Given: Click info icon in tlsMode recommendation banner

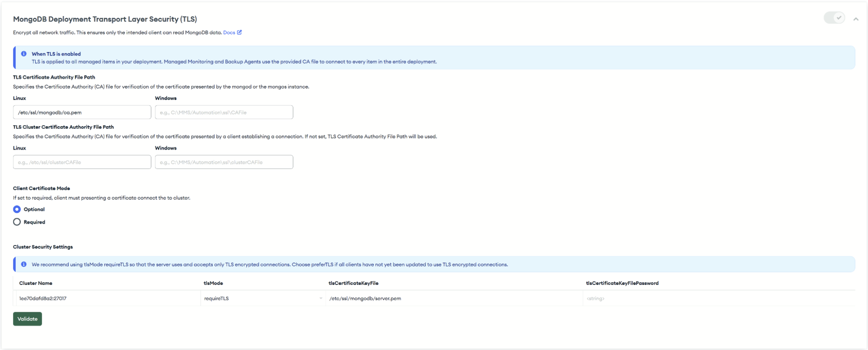Looking at the screenshot, I should tap(24, 264).
